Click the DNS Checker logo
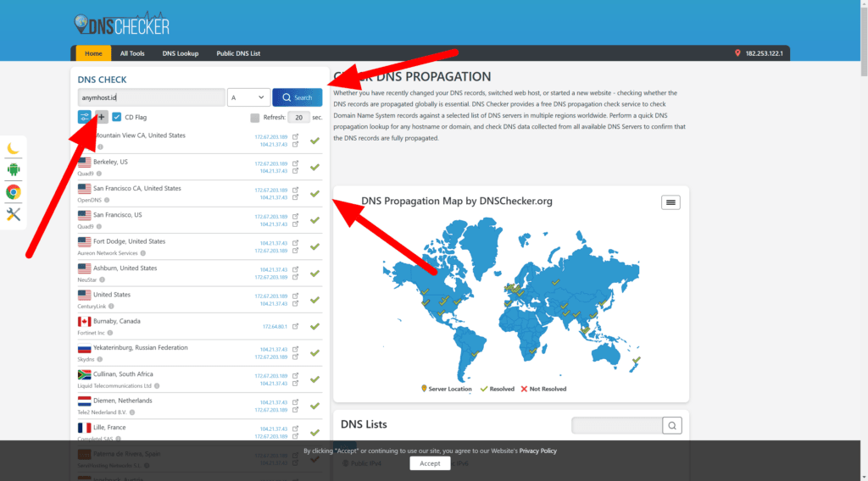The image size is (868, 481). coord(122,25)
